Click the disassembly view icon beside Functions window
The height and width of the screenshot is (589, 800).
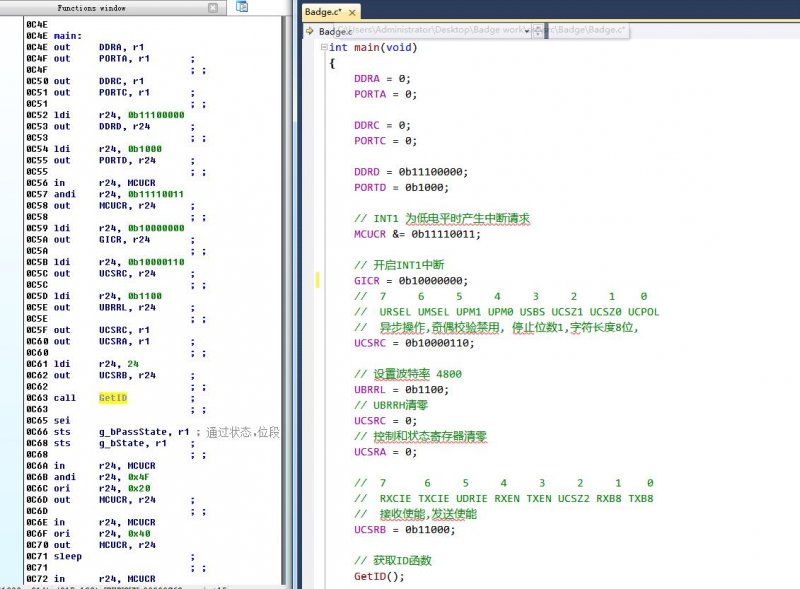pos(242,7)
